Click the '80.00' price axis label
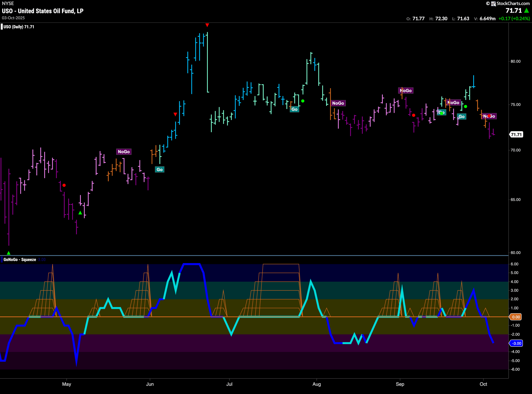 click(516, 61)
